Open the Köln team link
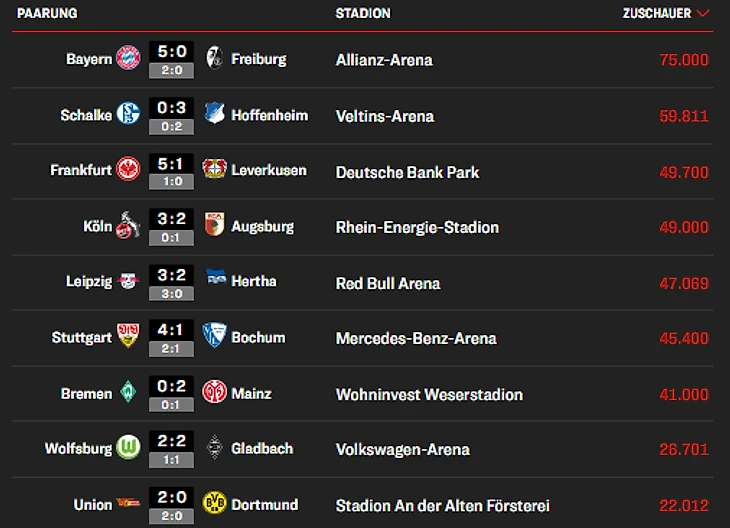This screenshot has height=528, width=730. (97, 226)
